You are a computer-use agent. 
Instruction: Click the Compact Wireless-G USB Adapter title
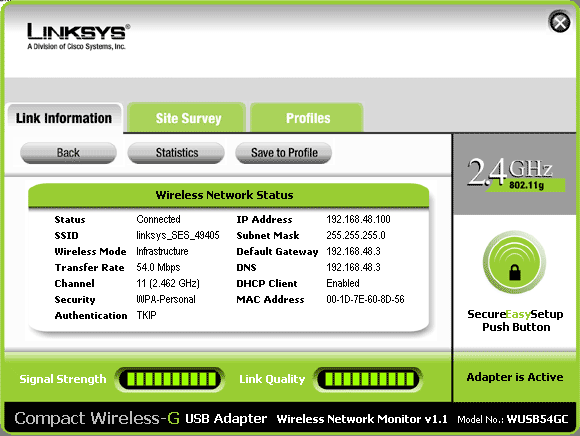[141, 419]
